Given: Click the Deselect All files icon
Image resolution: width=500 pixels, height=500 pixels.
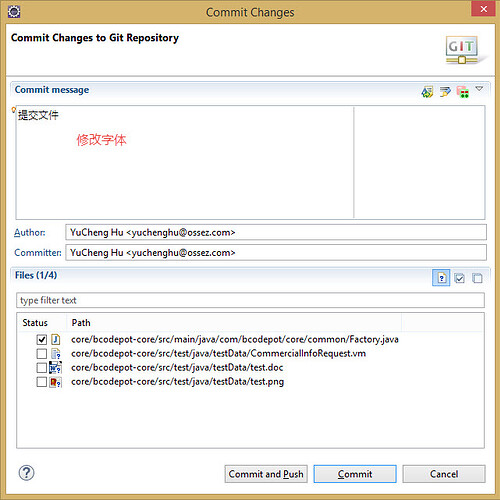Looking at the screenshot, I should 477,278.
